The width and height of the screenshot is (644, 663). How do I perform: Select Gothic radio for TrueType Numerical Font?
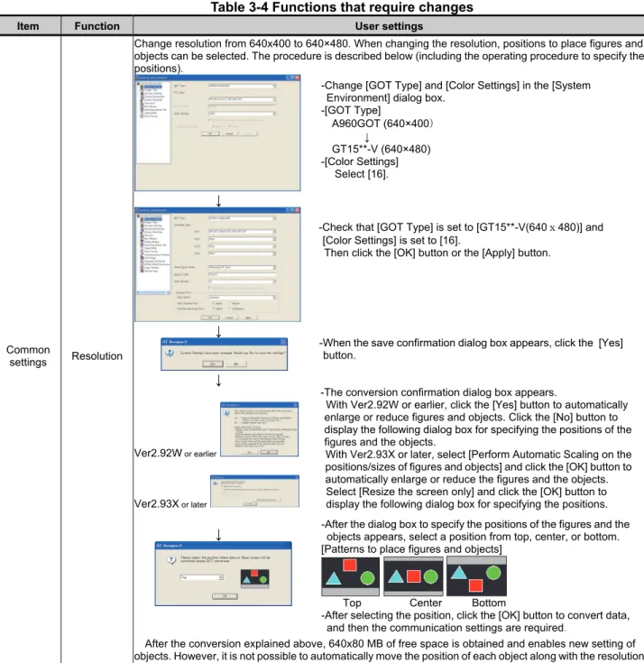(x=214, y=308)
